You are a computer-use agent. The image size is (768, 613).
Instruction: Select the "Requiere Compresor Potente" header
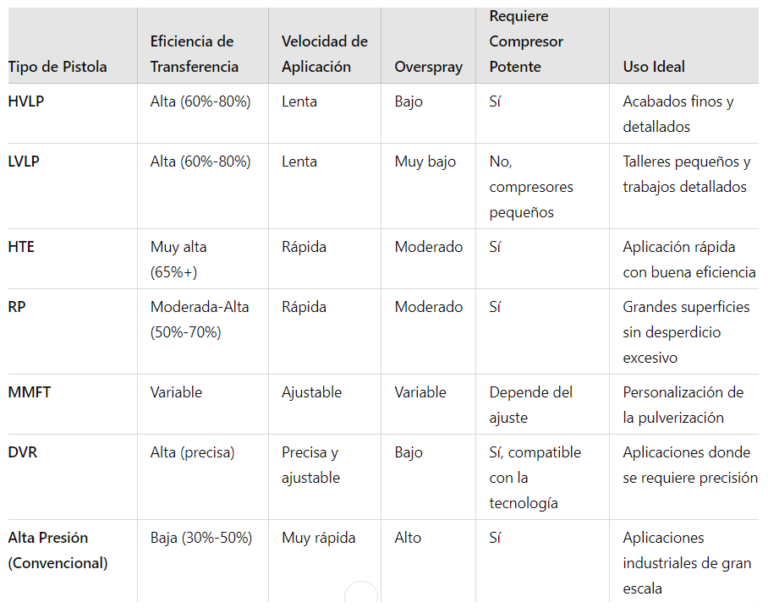(x=526, y=42)
